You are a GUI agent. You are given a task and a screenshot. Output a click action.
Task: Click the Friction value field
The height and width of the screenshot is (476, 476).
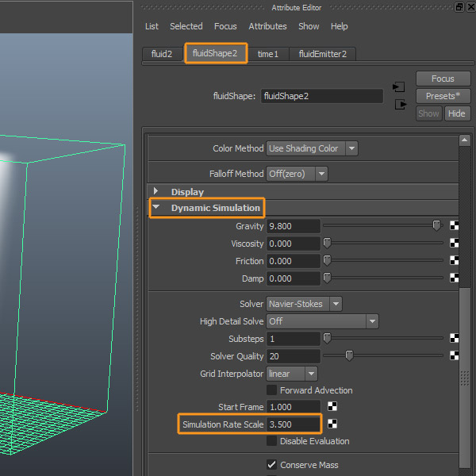point(294,261)
